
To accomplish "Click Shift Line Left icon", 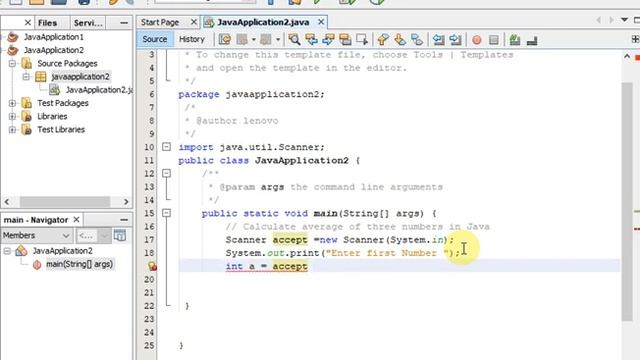I will point(438,40).
